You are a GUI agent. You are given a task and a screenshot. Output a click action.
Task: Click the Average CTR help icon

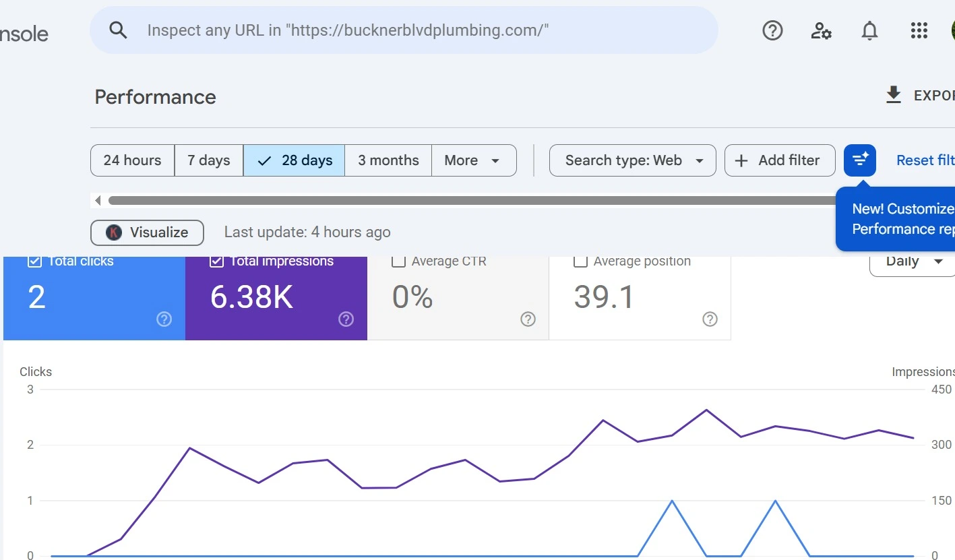click(528, 319)
